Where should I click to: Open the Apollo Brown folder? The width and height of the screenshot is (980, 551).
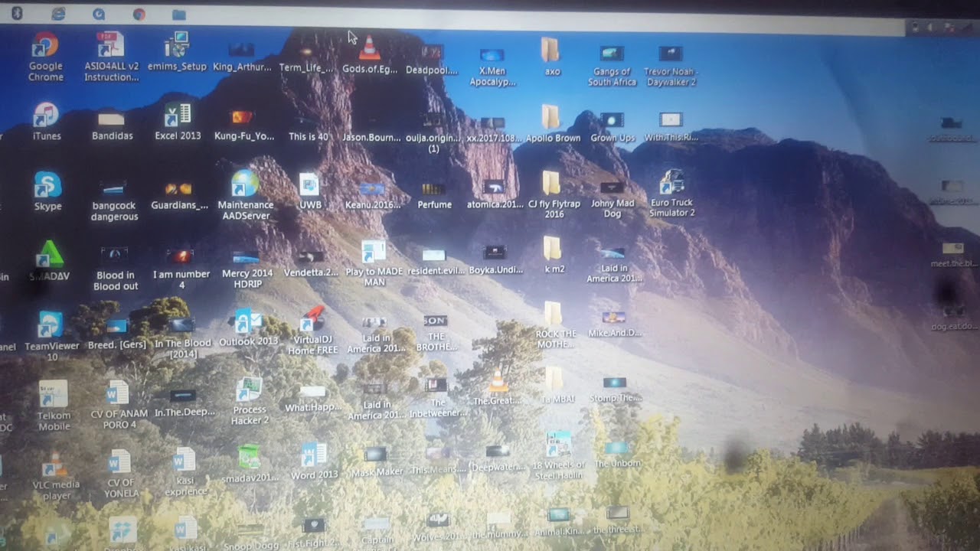coord(553,124)
